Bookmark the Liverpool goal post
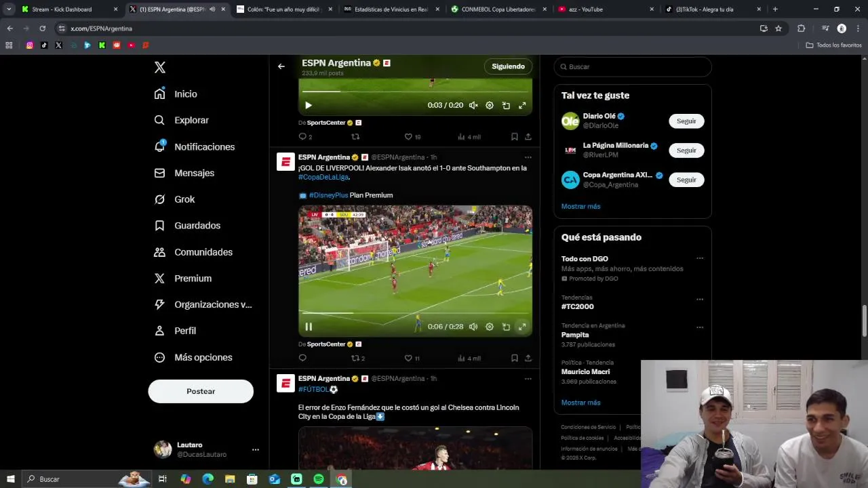This screenshot has height=488, width=868. coord(514,358)
